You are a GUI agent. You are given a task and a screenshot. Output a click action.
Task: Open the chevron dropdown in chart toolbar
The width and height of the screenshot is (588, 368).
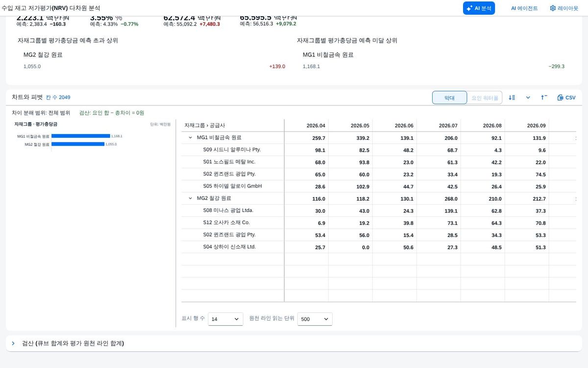click(528, 98)
